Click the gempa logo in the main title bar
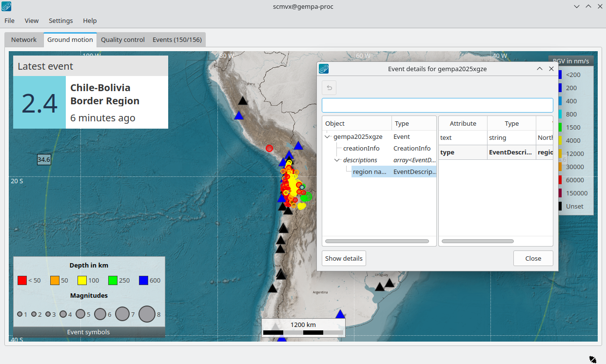 coord(7,7)
